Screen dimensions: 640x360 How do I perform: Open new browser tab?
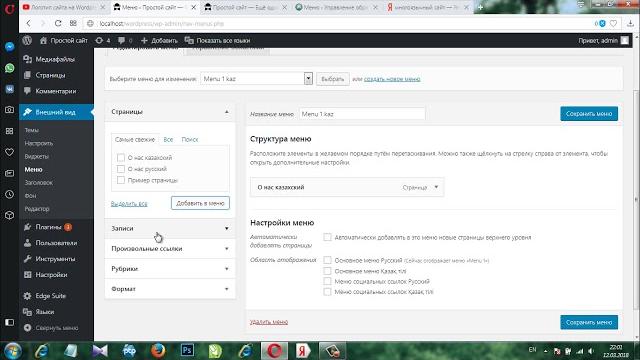coord(480,7)
